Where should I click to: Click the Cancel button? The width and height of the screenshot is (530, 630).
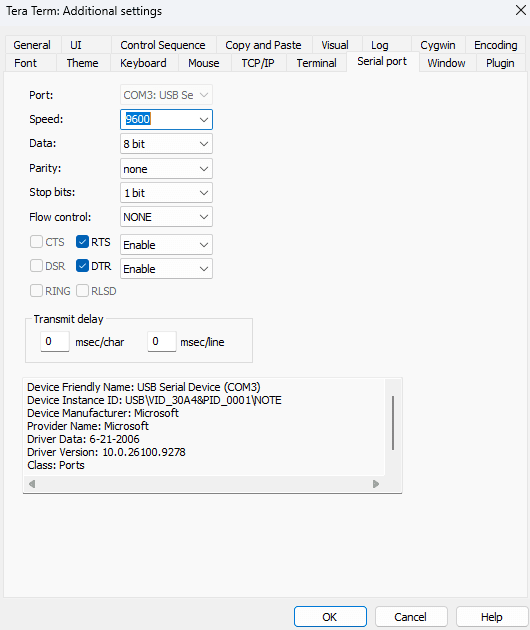tap(411, 617)
